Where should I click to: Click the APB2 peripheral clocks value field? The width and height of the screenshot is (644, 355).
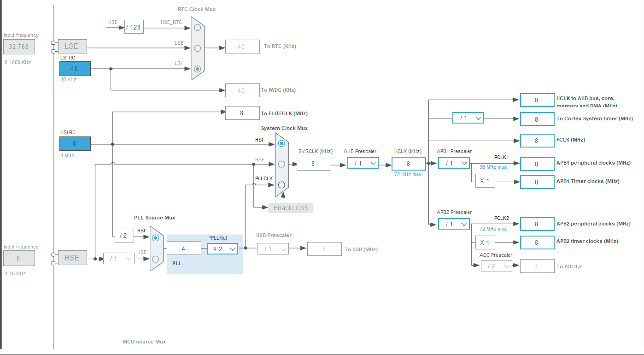pyautogui.click(x=537, y=224)
